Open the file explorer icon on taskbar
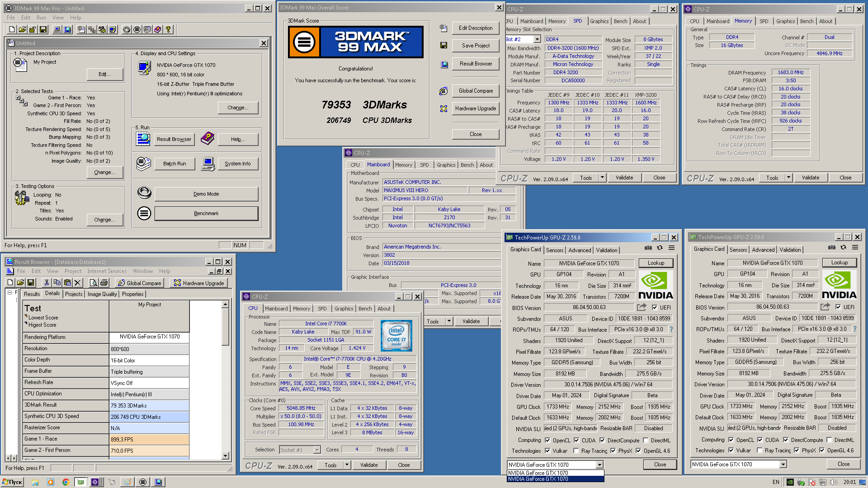 (35, 482)
